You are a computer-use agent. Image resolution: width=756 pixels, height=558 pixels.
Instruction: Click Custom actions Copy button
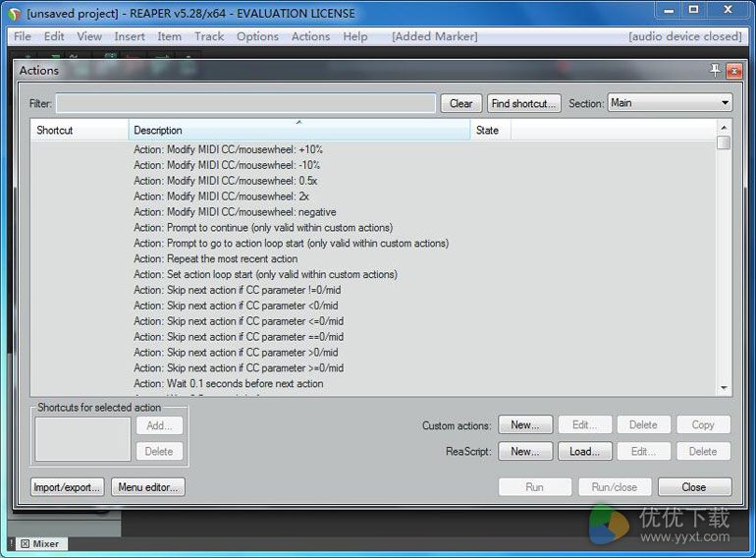click(703, 425)
